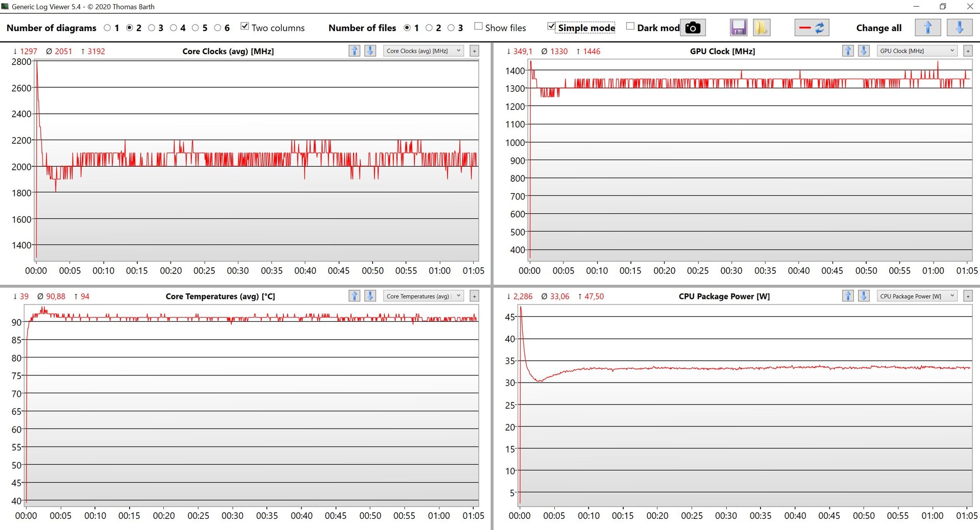Screen dimensions: 980x530
Task: Click the CPU Package Power average 33,06
Action: tap(555, 296)
